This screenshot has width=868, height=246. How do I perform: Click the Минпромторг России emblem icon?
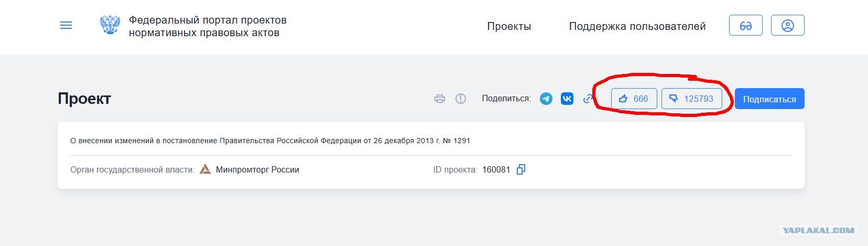pos(205,169)
